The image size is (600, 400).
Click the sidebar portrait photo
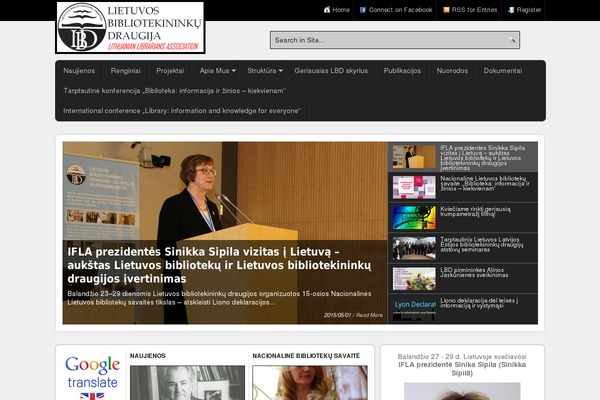pyautogui.click(x=462, y=391)
